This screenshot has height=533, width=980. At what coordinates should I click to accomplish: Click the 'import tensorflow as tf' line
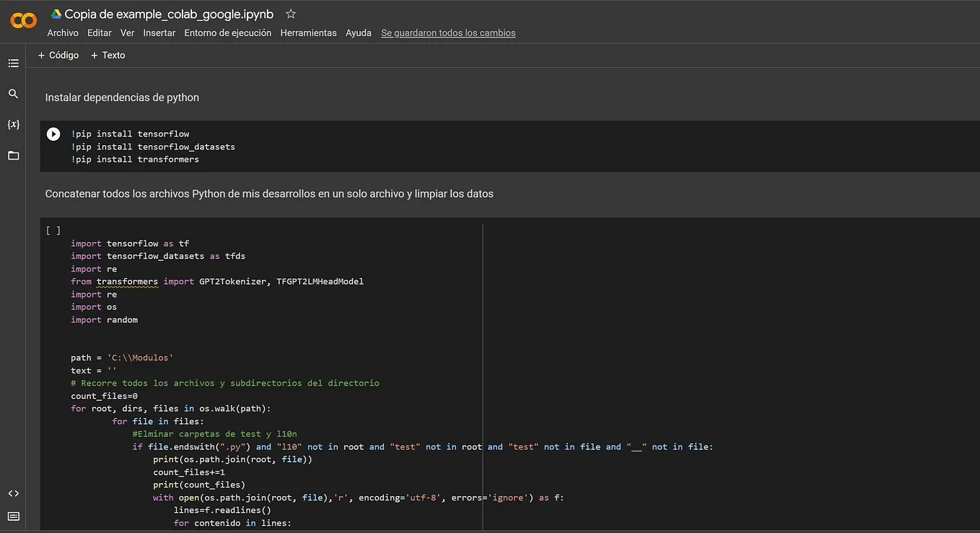coord(130,243)
